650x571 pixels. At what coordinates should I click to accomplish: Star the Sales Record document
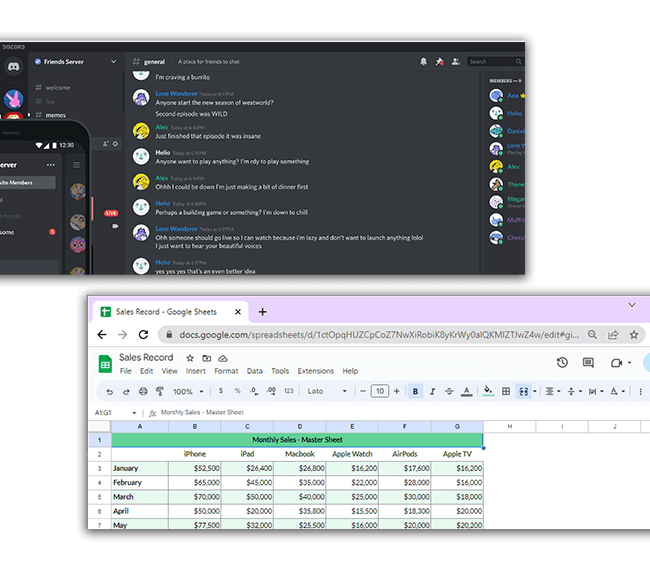[190, 358]
